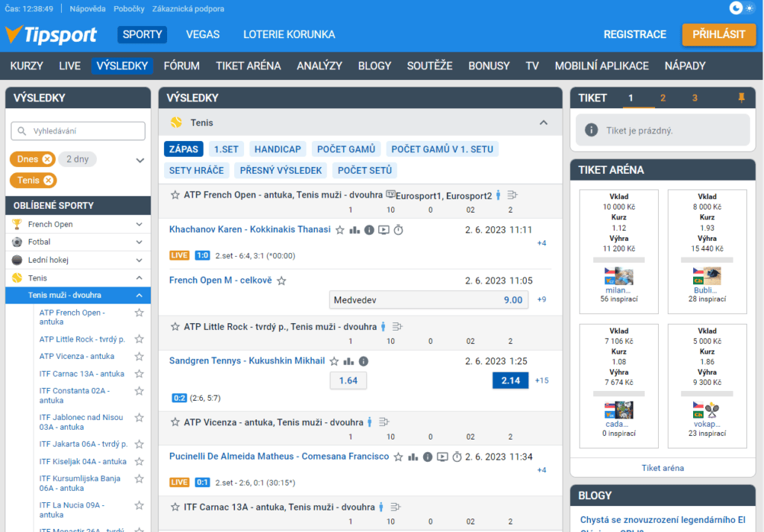764x532 pixels.
Task: Open info for Khachanov - Kokkinakis match
Action: point(369,230)
